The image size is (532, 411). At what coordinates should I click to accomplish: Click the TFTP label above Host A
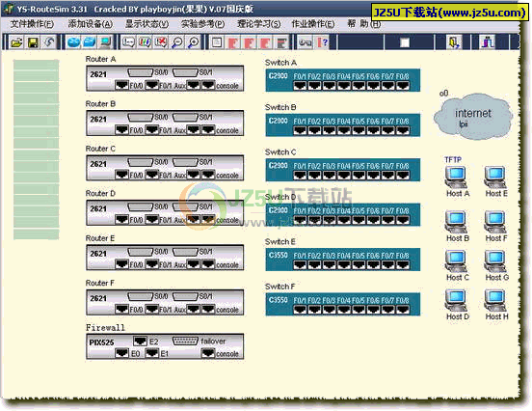coord(453,159)
